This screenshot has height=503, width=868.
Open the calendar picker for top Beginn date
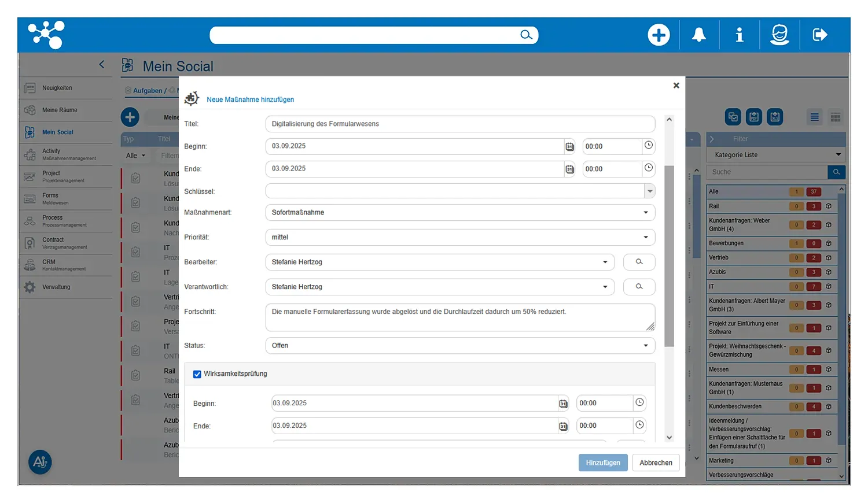[569, 147]
